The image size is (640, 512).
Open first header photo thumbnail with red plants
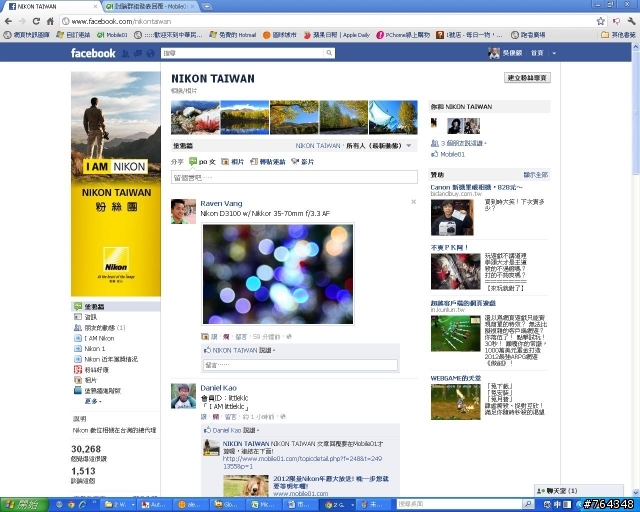(x=195, y=118)
